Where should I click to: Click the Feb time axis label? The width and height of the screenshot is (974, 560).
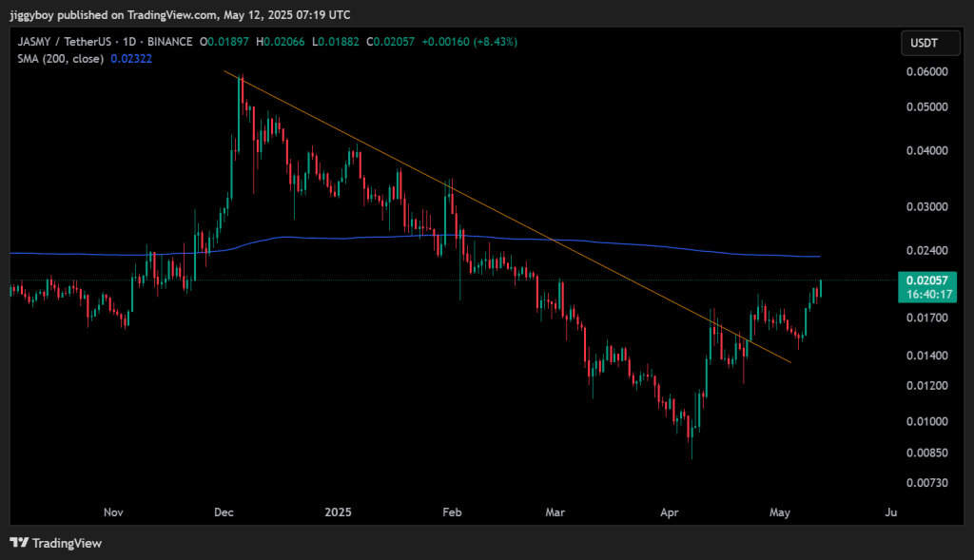(452, 512)
